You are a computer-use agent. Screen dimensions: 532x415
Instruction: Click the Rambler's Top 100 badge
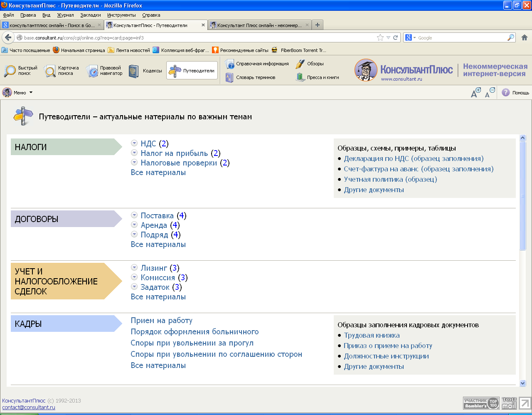pos(481,403)
